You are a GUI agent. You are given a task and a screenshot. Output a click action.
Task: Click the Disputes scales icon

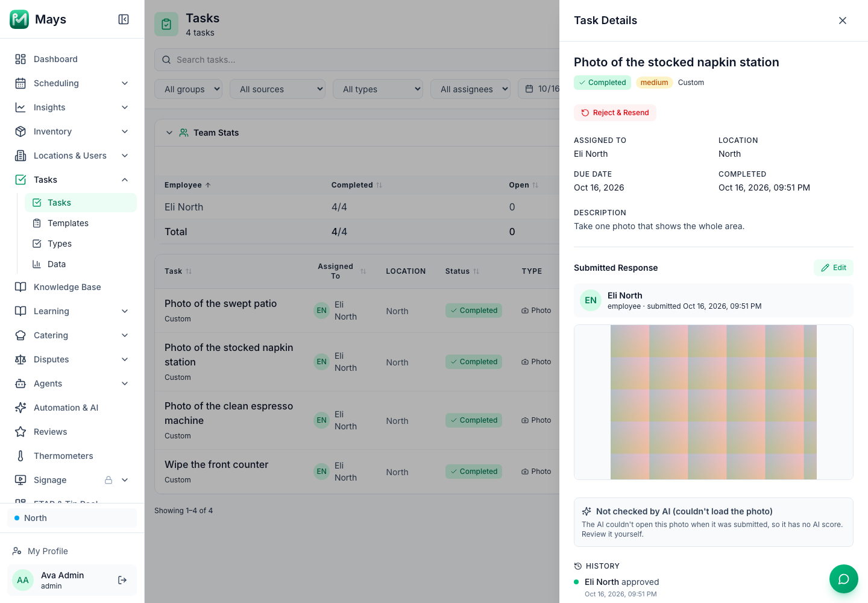tap(20, 359)
